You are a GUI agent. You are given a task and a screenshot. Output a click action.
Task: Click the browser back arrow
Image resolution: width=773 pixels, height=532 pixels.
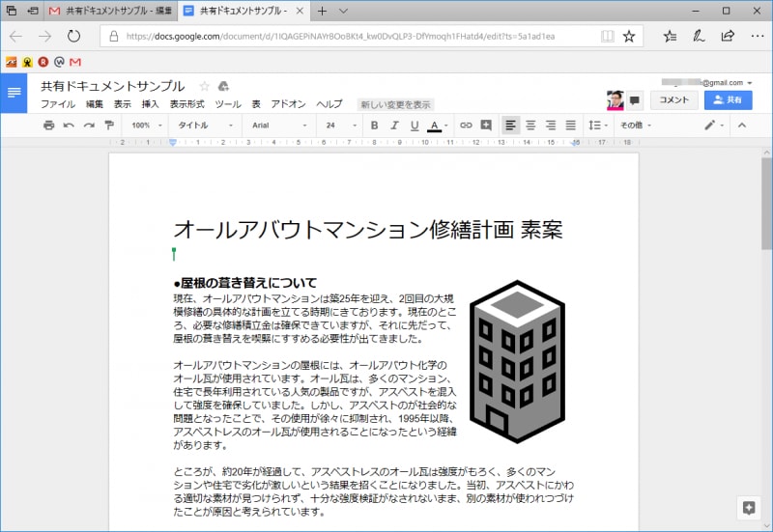point(15,36)
